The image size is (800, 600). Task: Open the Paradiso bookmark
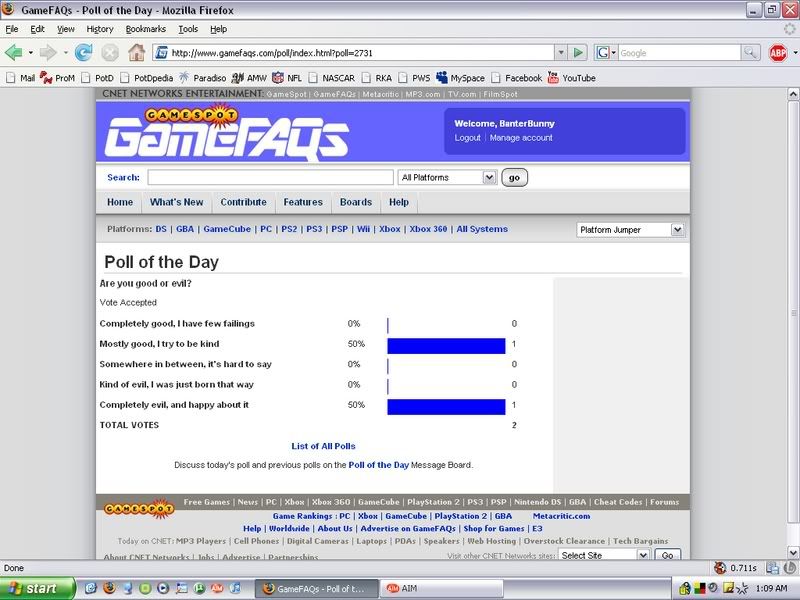(x=203, y=78)
